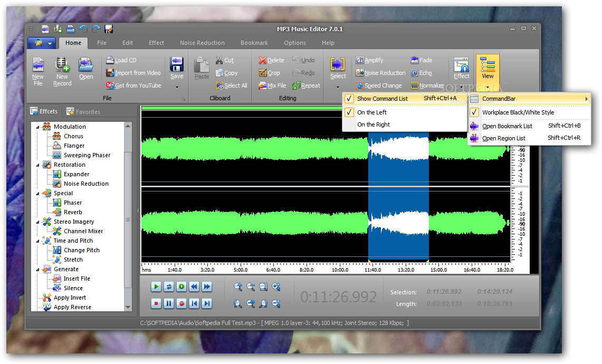Click the blue selected waveform region
The height and width of the screenshot is (364, 602).
[x=398, y=197]
